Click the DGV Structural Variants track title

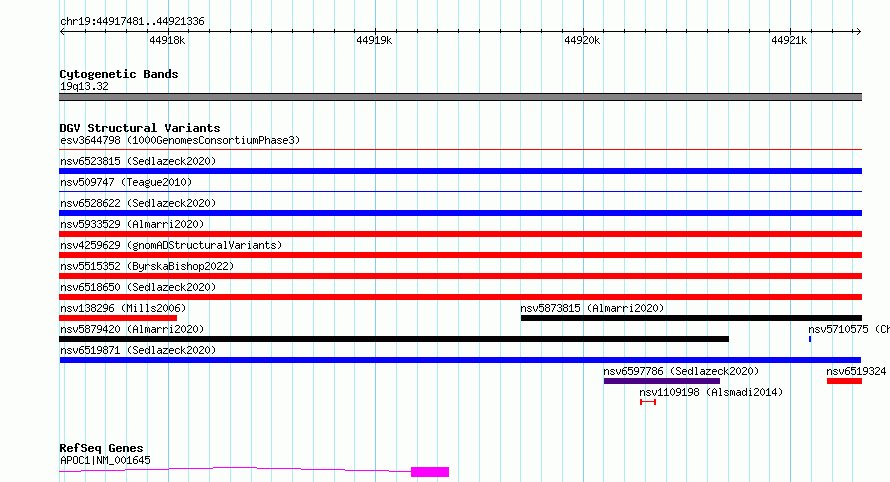pos(140,128)
